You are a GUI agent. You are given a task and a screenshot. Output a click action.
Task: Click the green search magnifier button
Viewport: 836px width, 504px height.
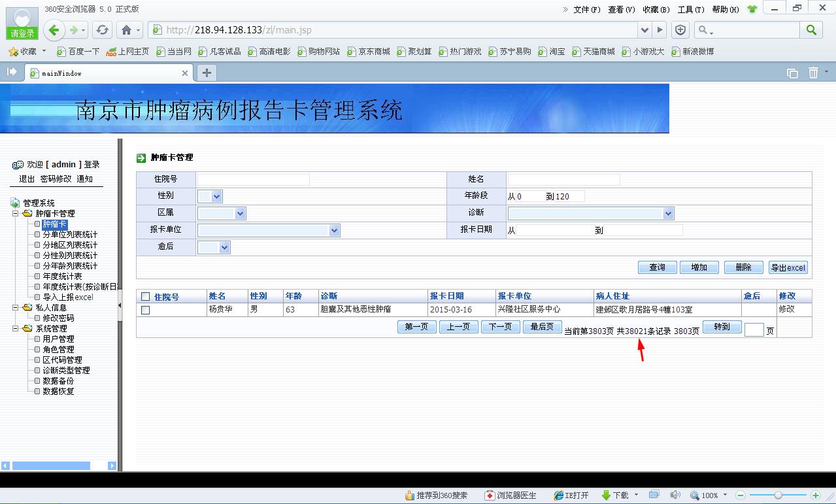pos(811,29)
